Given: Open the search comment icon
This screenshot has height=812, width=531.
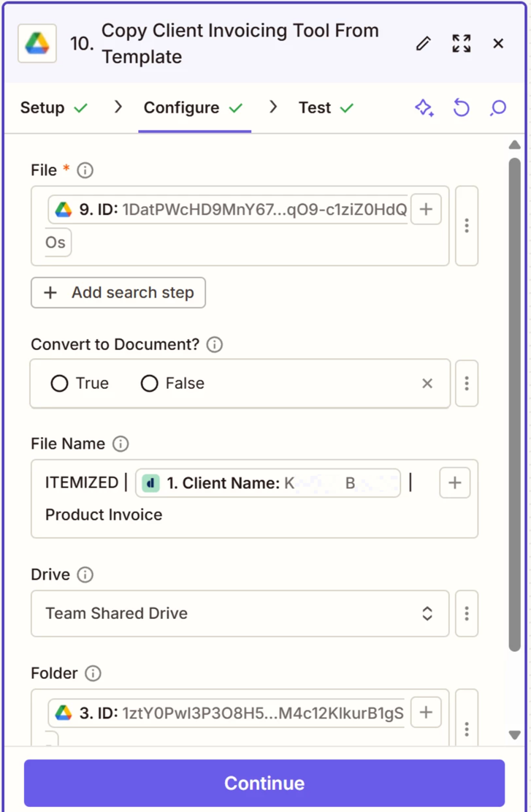Looking at the screenshot, I should [497, 108].
